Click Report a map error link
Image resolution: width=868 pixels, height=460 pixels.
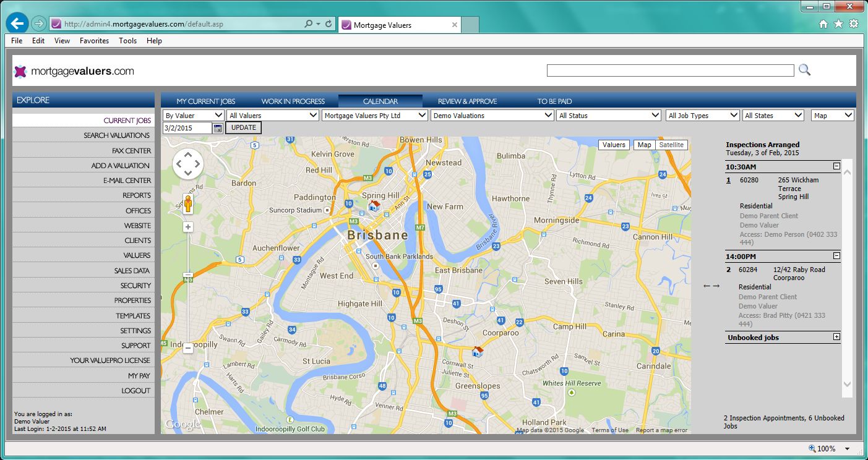[x=661, y=430]
